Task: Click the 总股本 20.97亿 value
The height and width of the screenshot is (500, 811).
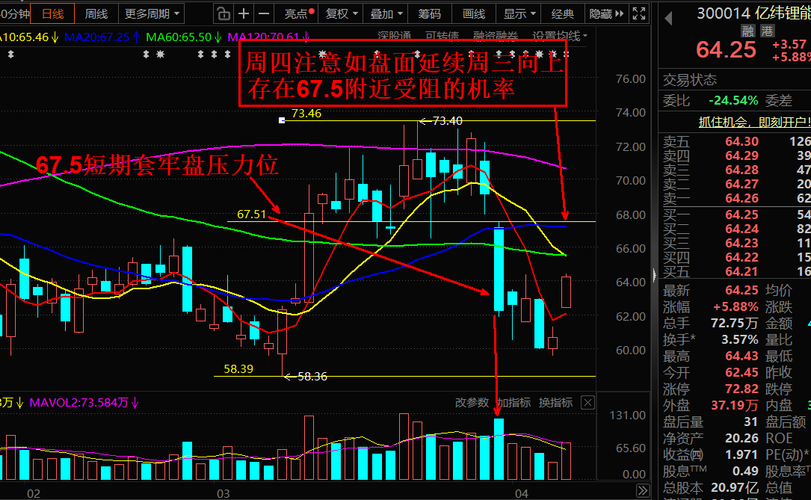Action: pos(734,488)
